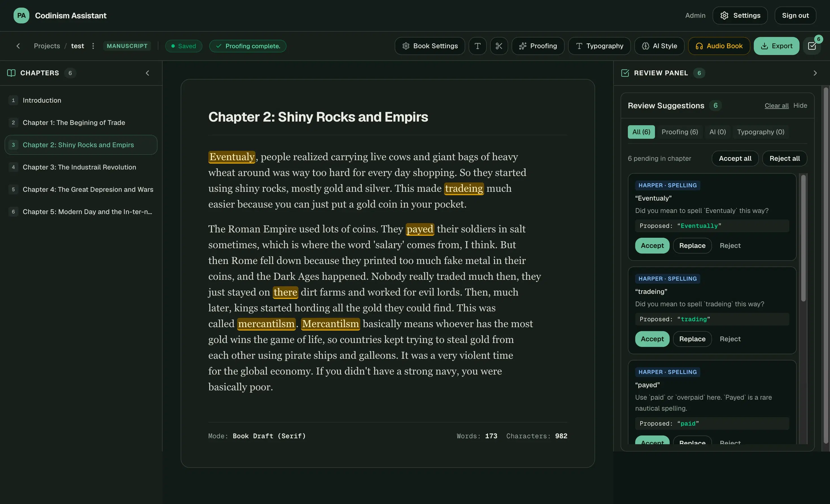This screenshot has height=504, width=830.
Task: Open Settings with the gear icon
Action: (740, 16)
